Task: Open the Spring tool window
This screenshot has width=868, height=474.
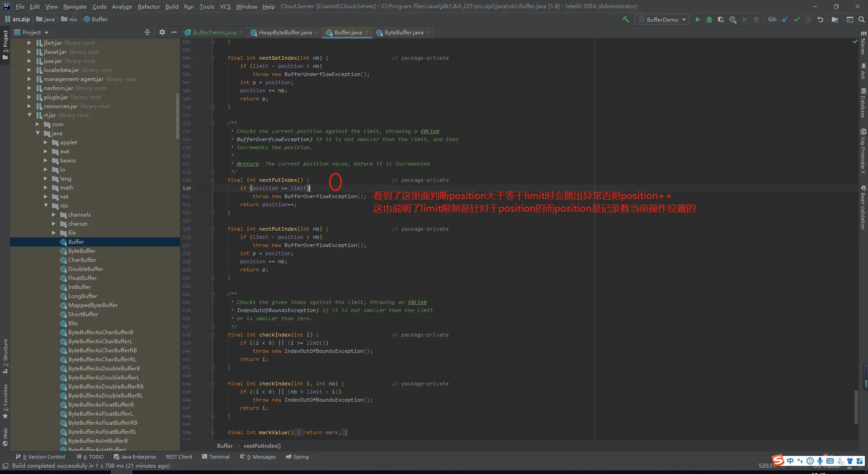Action: [x=297, y=457]
